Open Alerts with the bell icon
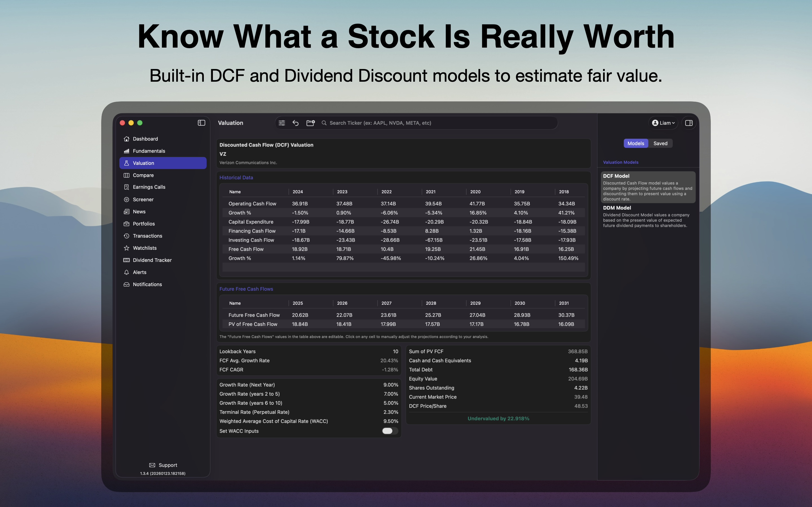 click(x=139, y=272)
